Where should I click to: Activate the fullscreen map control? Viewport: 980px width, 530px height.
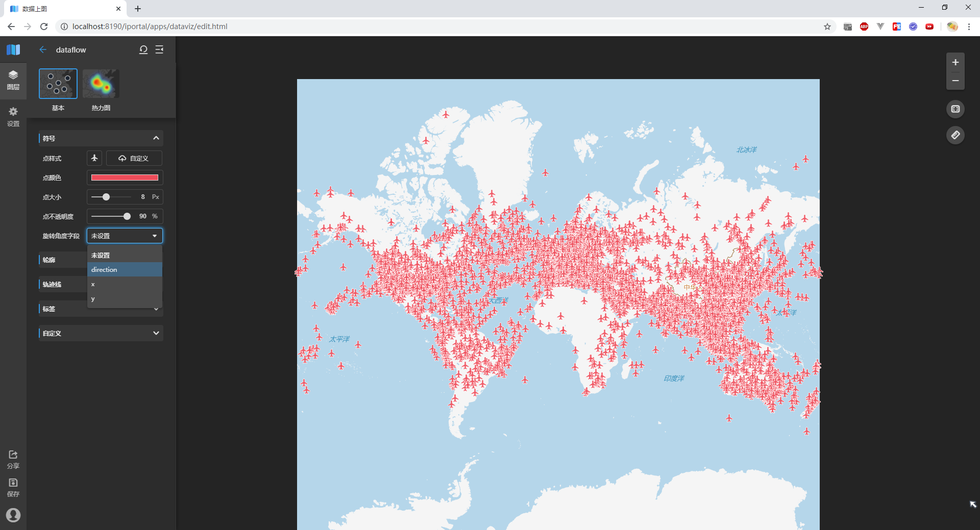955,109
